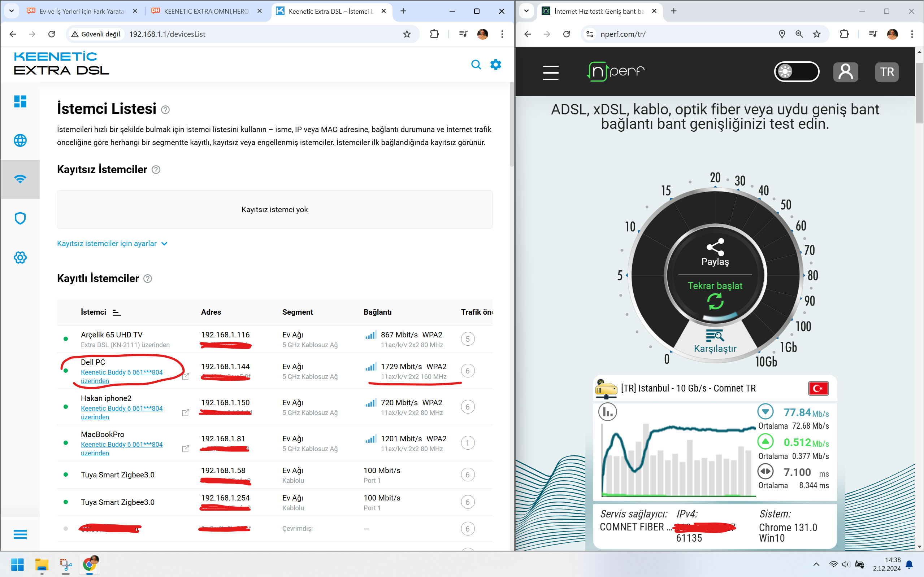Screen dimensions: 924x577
Task: Reload the nPerf page
Action: pyautogui.click(x=567, y=34)
